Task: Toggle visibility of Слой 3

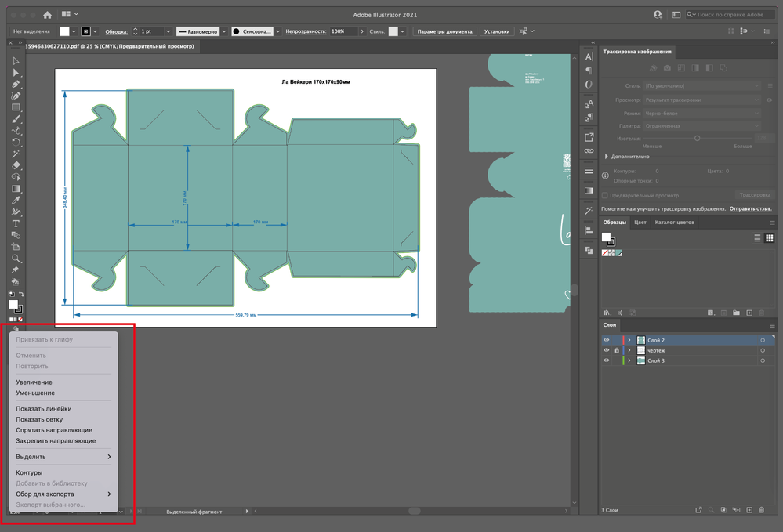Action: (x=606, y=360)
